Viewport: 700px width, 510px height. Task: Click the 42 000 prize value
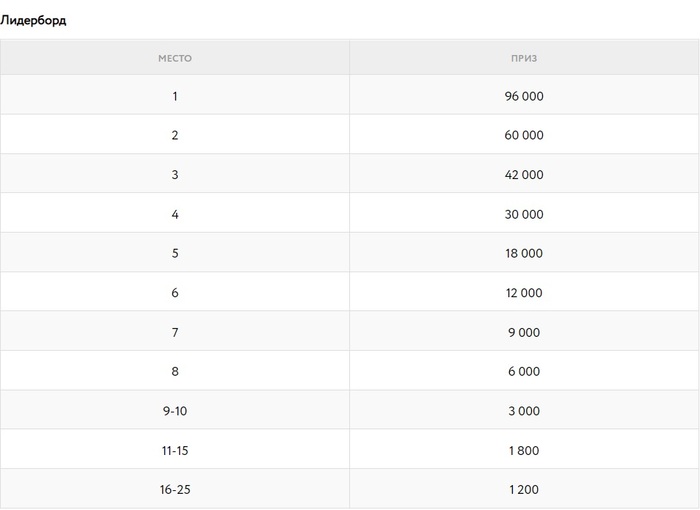(x=524, y=174)
